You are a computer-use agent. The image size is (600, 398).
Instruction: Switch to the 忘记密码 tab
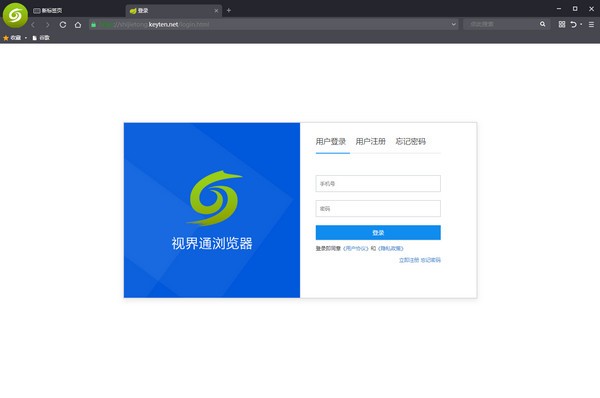(x=411, y=142)
